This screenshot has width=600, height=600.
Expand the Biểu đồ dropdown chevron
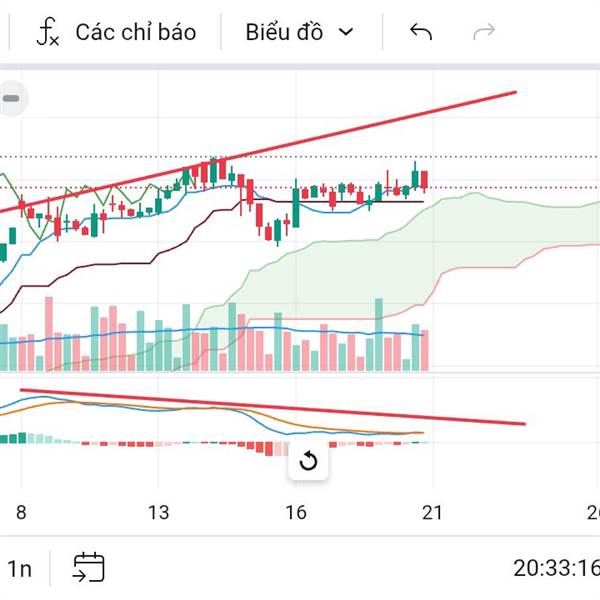(347, 32)
